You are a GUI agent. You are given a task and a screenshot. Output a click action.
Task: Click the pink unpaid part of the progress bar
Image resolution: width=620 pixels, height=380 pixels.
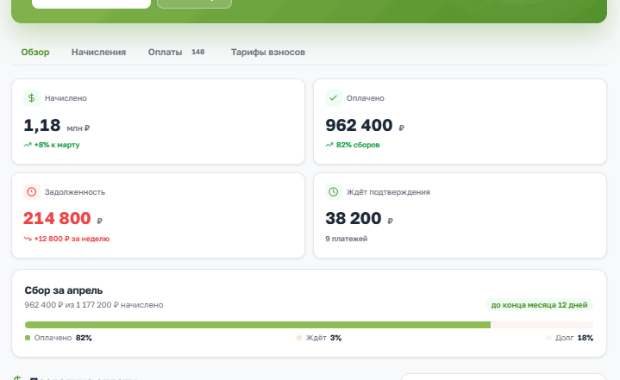(542, 325)
